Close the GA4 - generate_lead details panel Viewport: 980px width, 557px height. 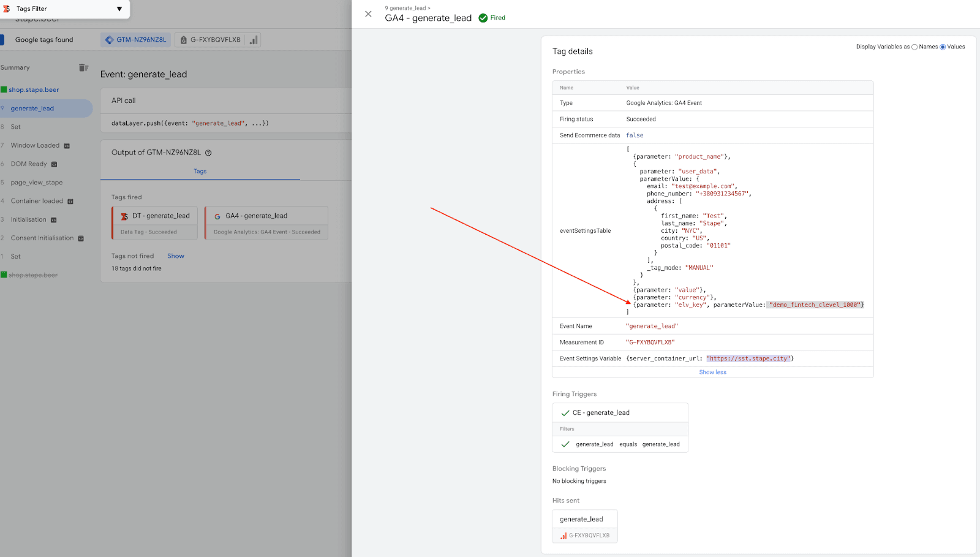(368, 13)
